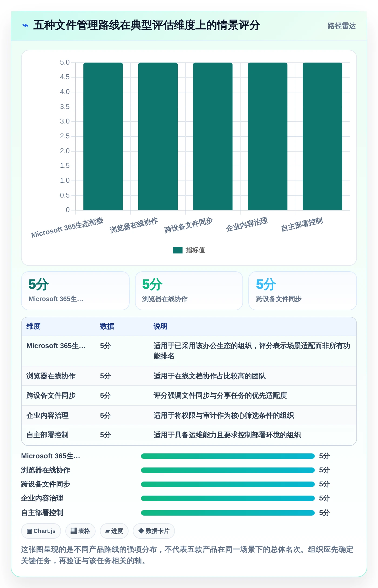Select the 自主部署控制 bar in the chart
378x588 pixels.
[322, 136]
